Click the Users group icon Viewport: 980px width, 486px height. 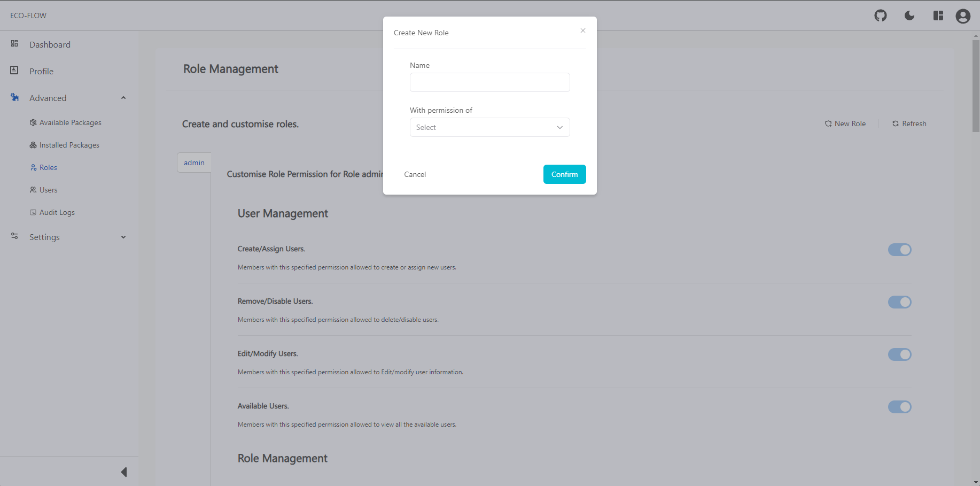[x=33, y=190]
